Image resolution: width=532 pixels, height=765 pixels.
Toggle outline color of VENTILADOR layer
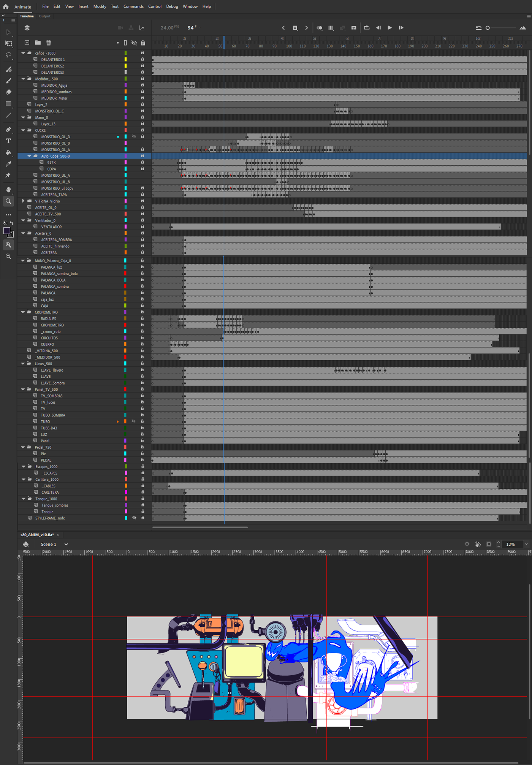pos(125,227)
